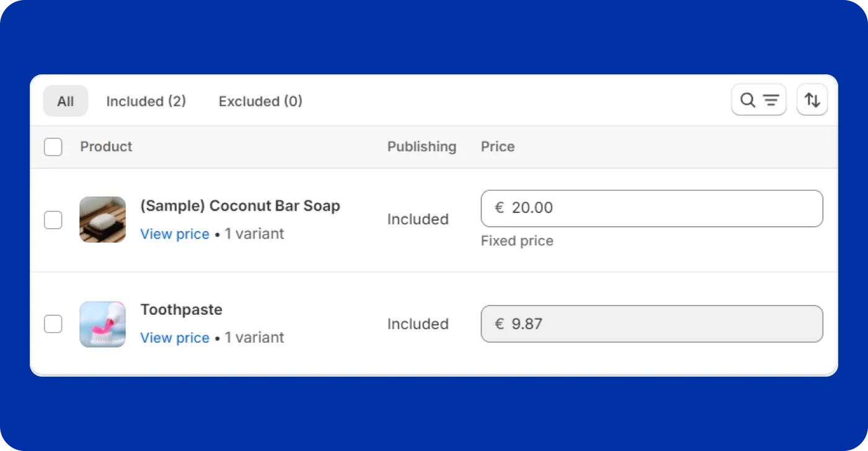Image resolution: width=868 pixels, height=451 pixels.
Task: Check the Toothpaste row checkbox
Action: pyautogui.click(x=53, y=323)
